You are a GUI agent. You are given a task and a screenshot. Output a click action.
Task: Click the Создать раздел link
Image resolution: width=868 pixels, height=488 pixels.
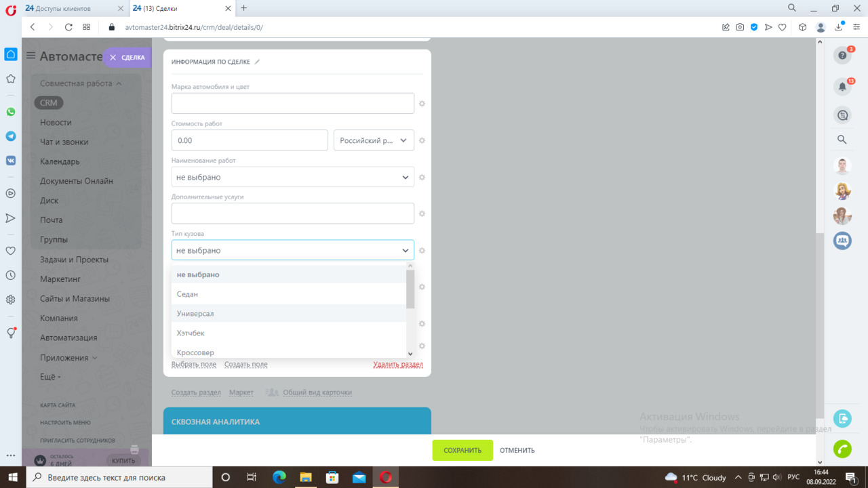[196, 392]
